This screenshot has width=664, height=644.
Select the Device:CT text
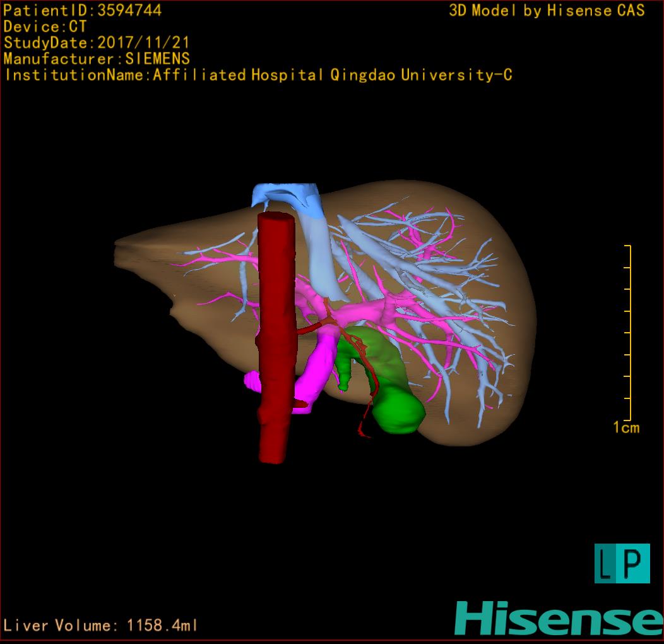click(x=45, y=27)
